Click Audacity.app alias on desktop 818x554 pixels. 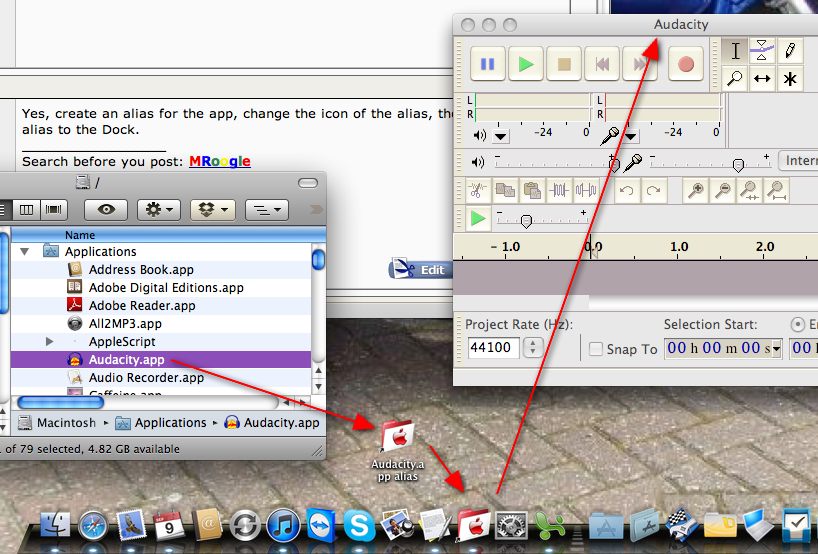point(398,451)
